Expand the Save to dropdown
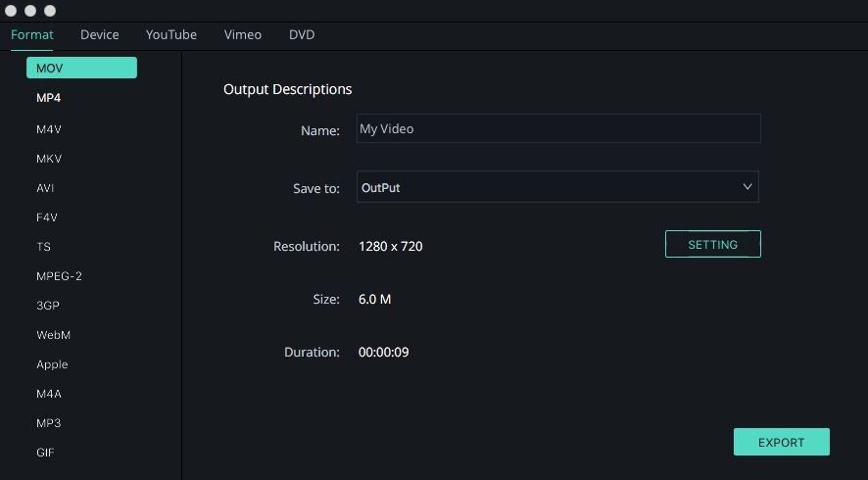Viewport: 868px width, 480px height. point(556,187)
